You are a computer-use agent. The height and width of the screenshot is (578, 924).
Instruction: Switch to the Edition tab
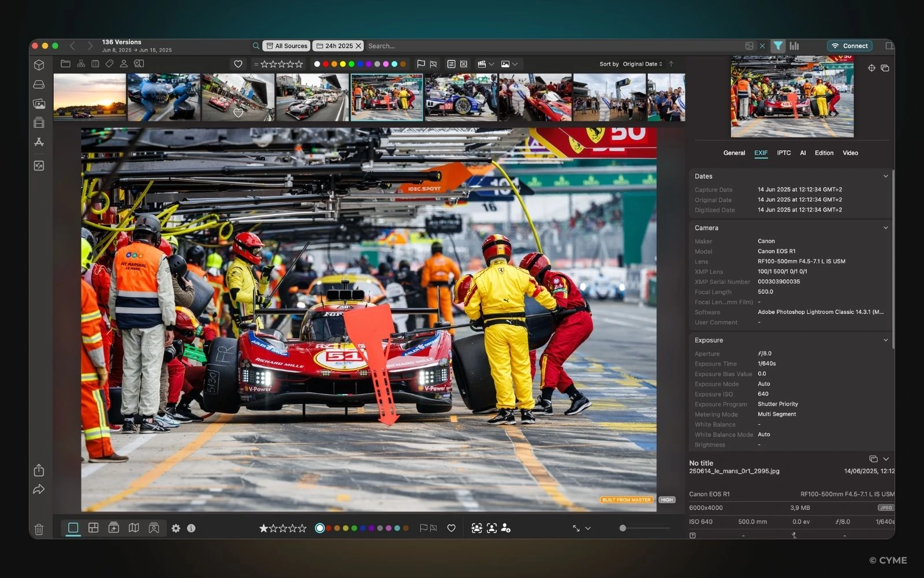coord(824,153)
